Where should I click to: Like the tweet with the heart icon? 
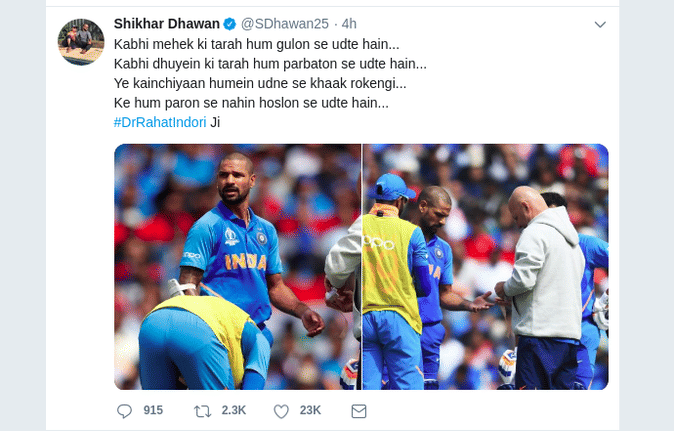[x=282, y=411]
